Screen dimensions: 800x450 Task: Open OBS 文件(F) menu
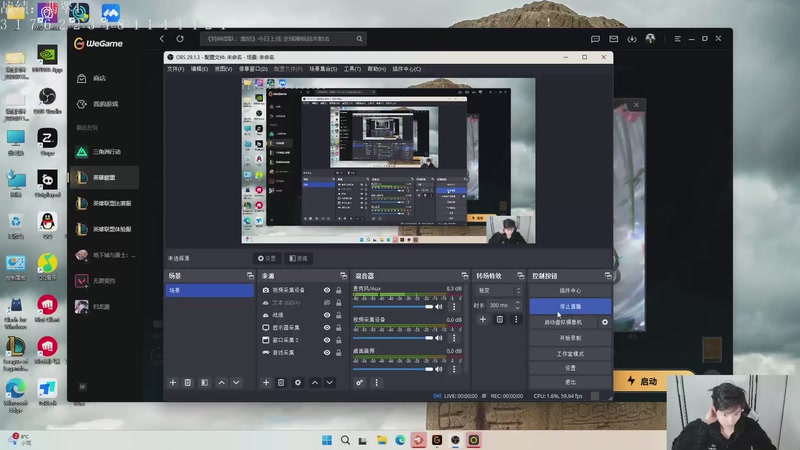coord(176,69)
